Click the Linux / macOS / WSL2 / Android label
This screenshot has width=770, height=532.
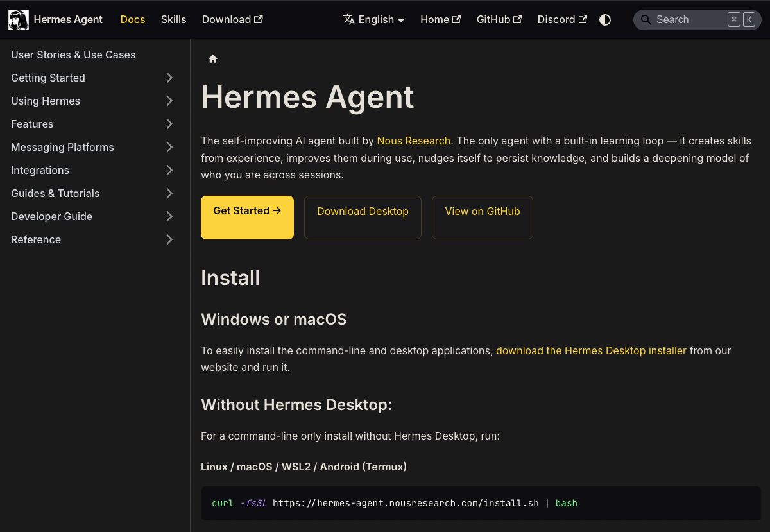coord(304,467)
